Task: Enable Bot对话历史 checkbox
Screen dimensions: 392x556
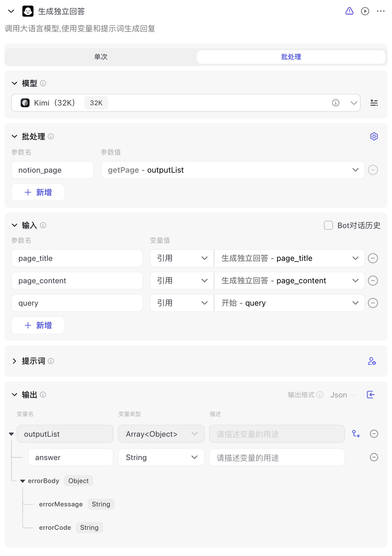Action: [x=328, y=225]
